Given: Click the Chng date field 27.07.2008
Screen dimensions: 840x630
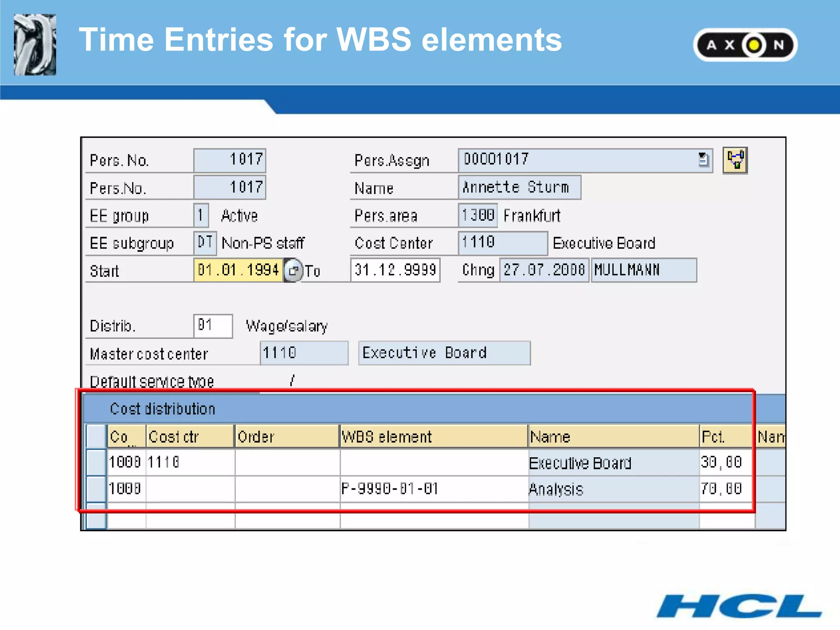Looking at the screenshot, I should tap(544, 270).
